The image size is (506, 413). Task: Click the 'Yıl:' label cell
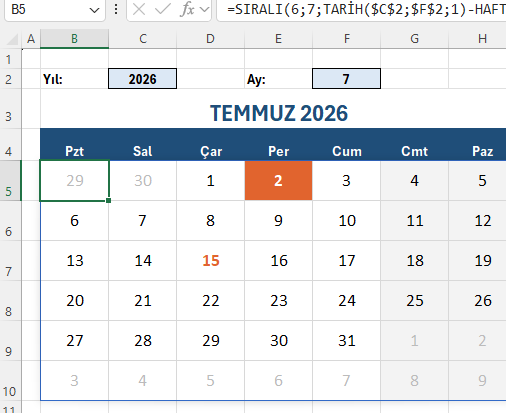click(x=74, y=79)
